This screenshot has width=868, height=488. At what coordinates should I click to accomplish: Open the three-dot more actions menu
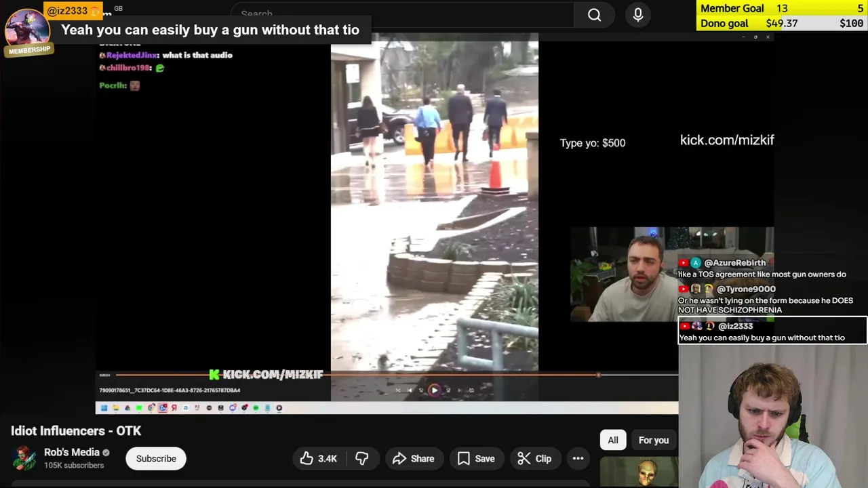coord(578,459)
